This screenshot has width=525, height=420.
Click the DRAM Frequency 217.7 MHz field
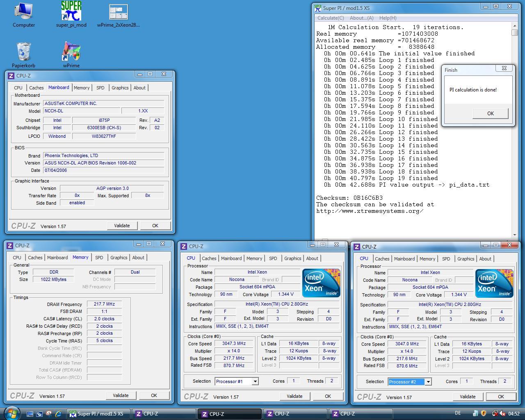[x=104, y=304]
